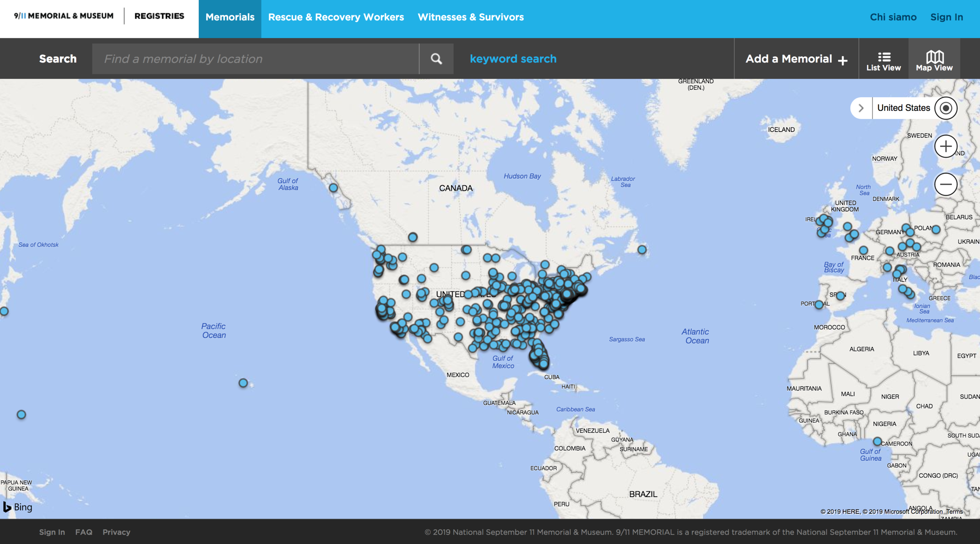The height and width of the screenshot is (544, 980).
Task: Click the Bing logo on the map
Action: [x=17, y=506]
